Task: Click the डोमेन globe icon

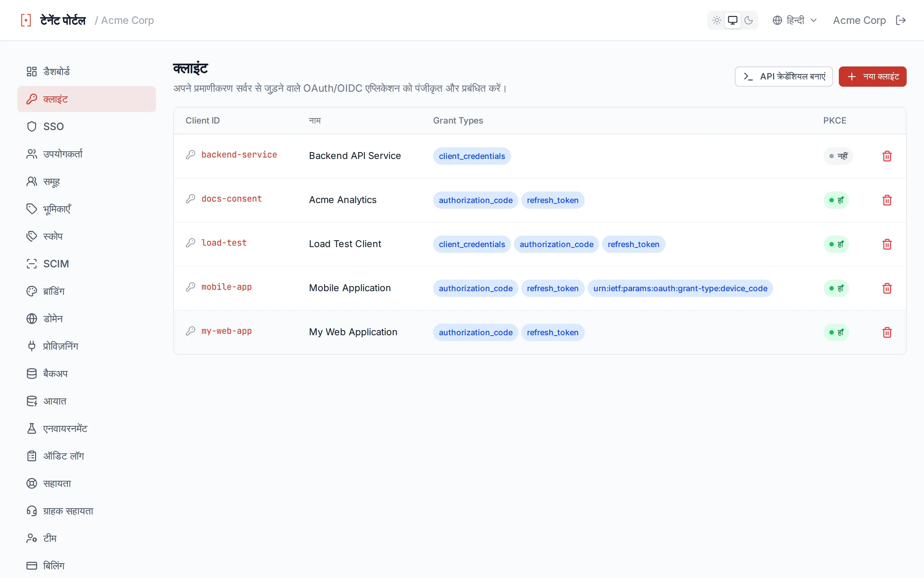Action: point(32,319)
